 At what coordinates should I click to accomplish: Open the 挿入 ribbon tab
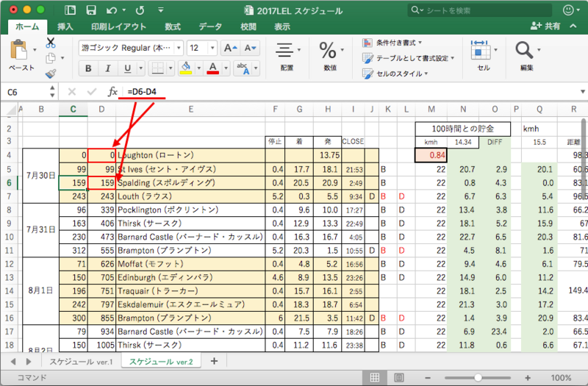tap(65, 26)
